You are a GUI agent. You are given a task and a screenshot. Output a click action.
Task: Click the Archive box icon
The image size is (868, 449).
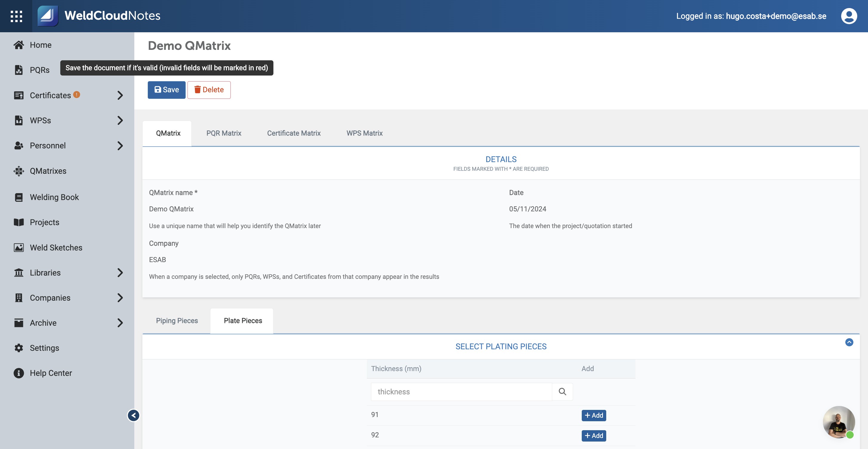click(x=19, y=323)
